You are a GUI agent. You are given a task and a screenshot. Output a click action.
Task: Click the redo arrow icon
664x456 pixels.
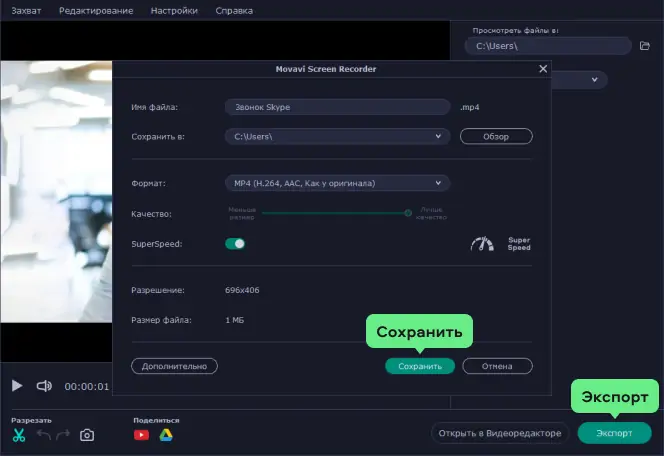[63, 434]
